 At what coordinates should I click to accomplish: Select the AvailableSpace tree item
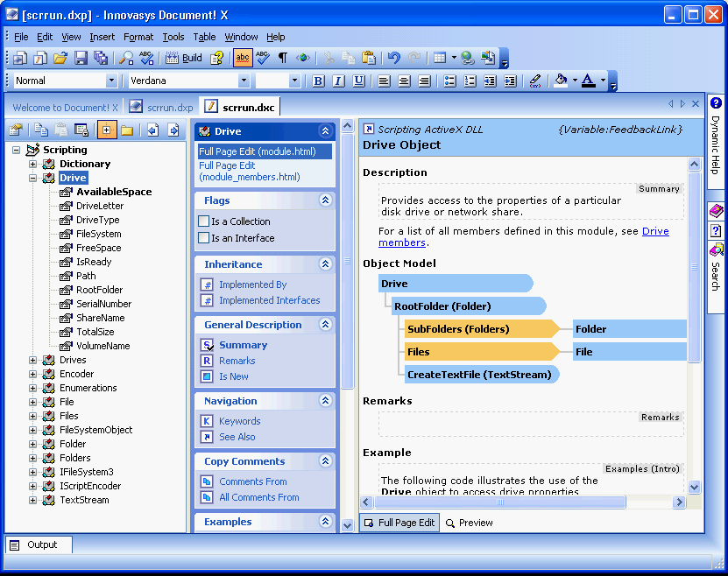pyautogui.click(x=114, y=192)
